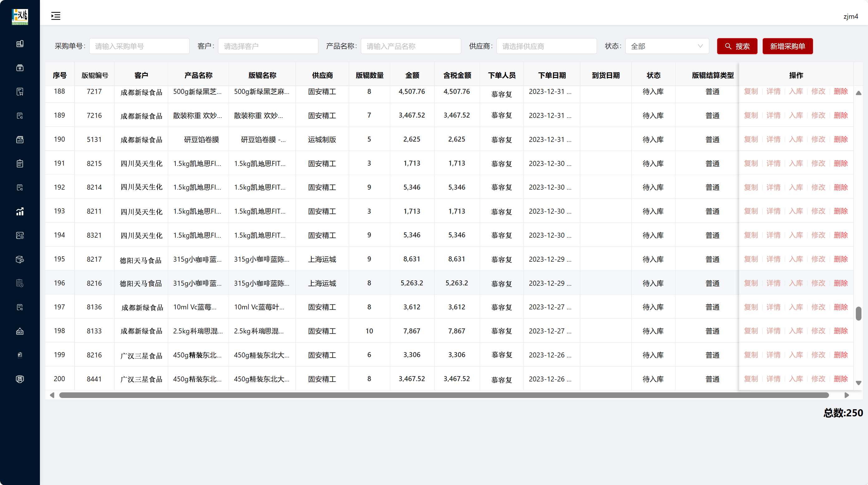Select amount cell 8,631 in 金额 column
This screenshot has width=868, height=485.
coord(412,259)
